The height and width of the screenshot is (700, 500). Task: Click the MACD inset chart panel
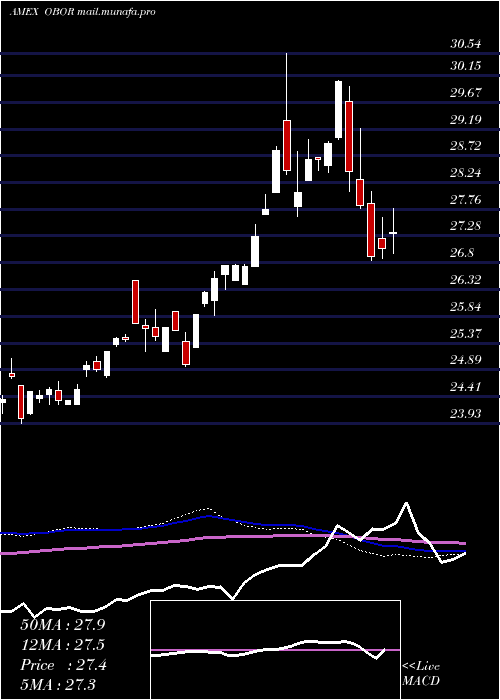tap(275, 650)
